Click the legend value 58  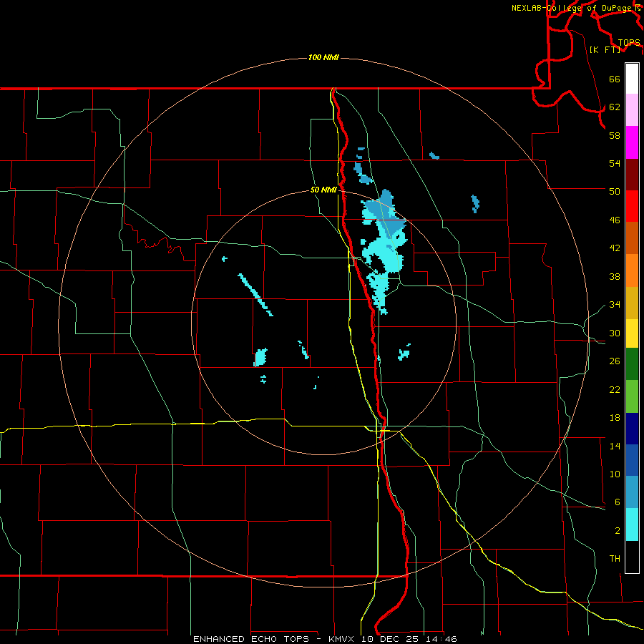click(x=615, y=135)
